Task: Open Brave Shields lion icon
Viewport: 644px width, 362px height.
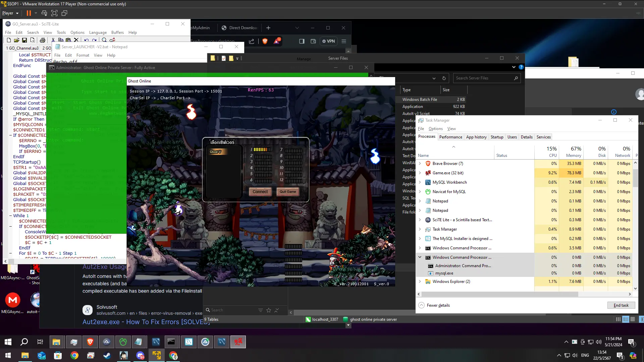Action: tap(265, 41)
